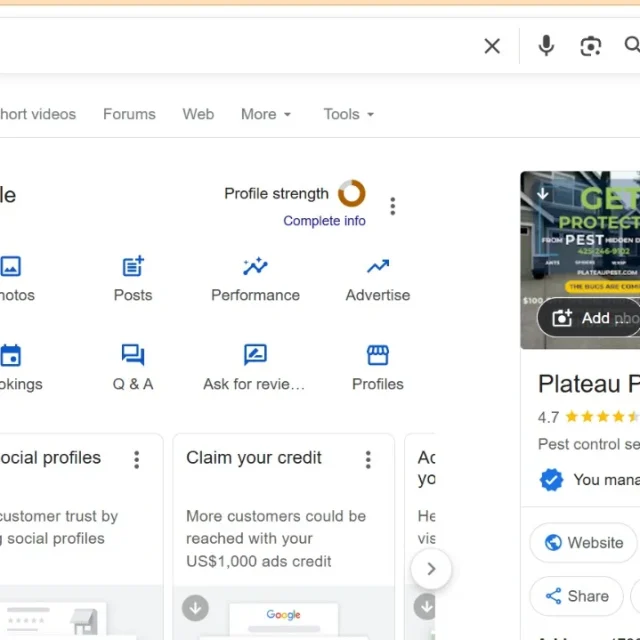Open Google Lens image search icon
Viewport: 640px width, 640px height.
point(591,46)
